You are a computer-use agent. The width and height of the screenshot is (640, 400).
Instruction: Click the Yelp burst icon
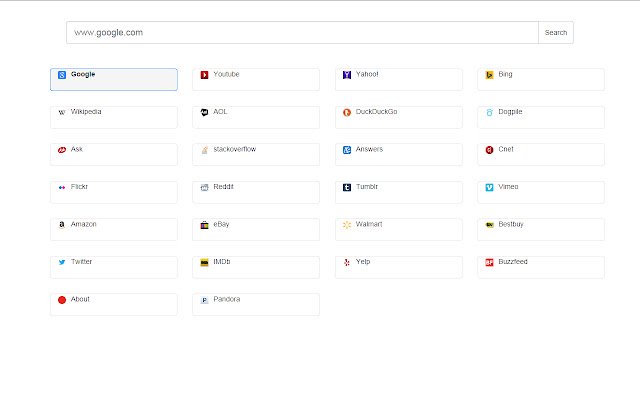pyautogui.click(x=347, y=262)
